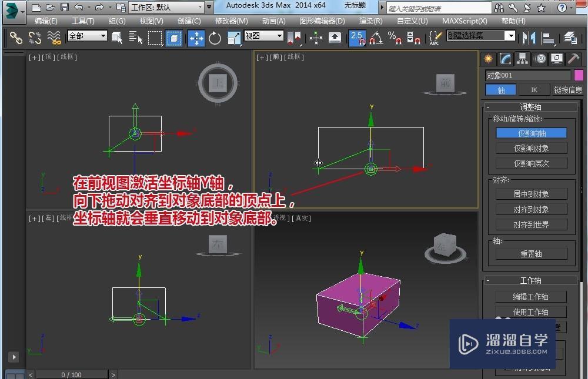Viewport: 588px width, 379px height.
Task: Click the 对齐到世界 button
Action: tap(530, 224)
